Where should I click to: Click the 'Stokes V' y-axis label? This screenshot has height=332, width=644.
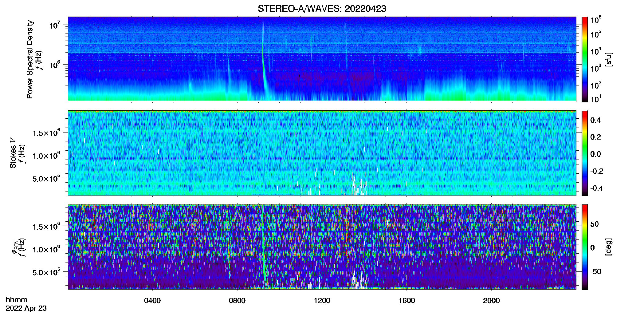click(13, 152)
